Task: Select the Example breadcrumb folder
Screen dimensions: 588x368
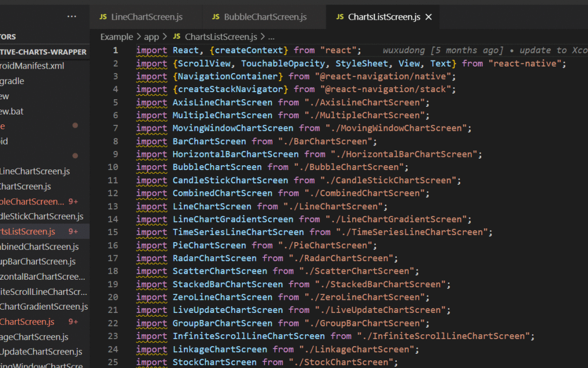Action: [117, 37]
